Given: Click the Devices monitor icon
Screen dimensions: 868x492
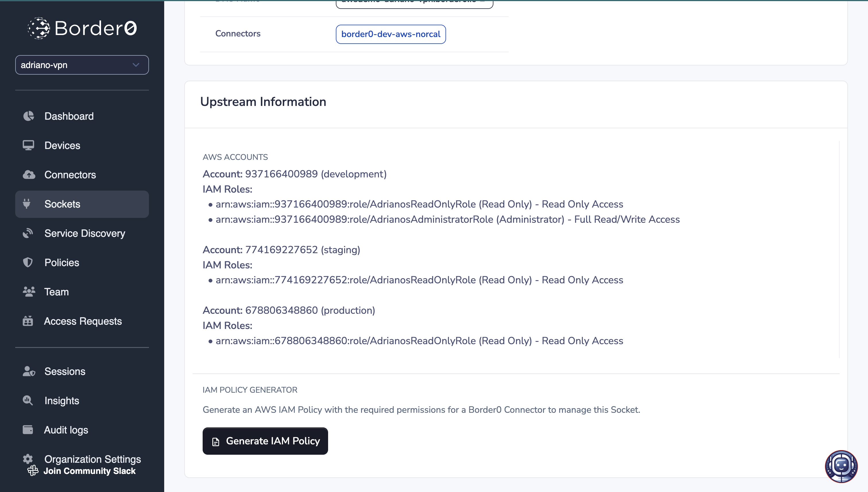Looking at the screenshot, I should tap(28, 145).
